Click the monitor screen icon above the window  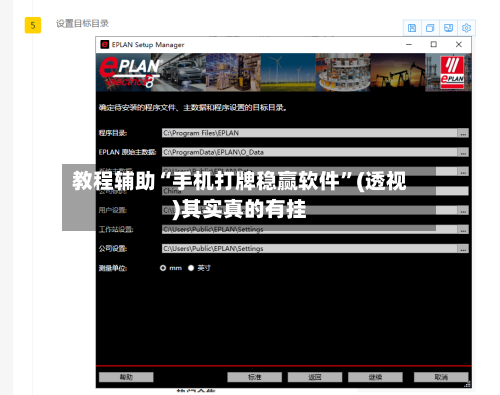[x=448, y=28]
